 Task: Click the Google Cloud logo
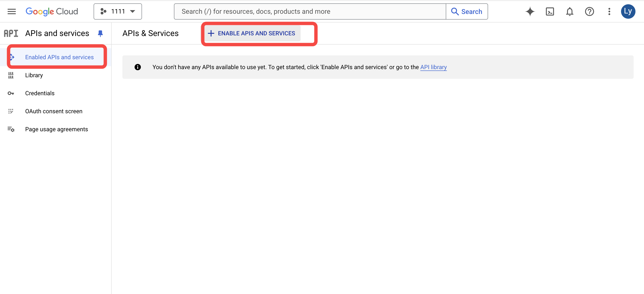52,11
